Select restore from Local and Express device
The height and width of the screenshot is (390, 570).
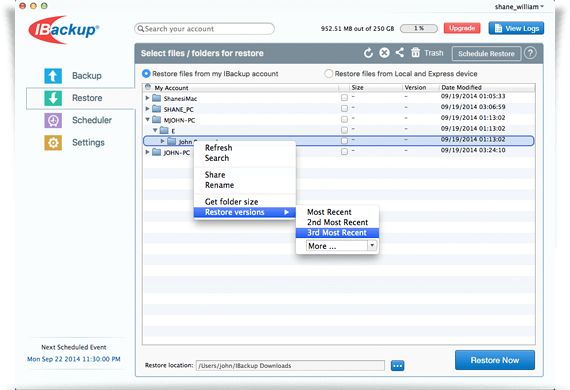click(x=328, y=74)
